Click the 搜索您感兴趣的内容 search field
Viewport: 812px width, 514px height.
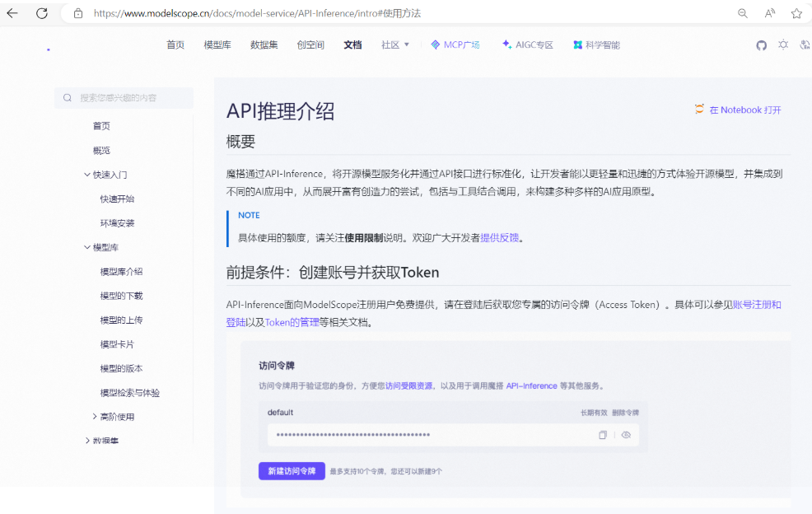coord(124,98)
